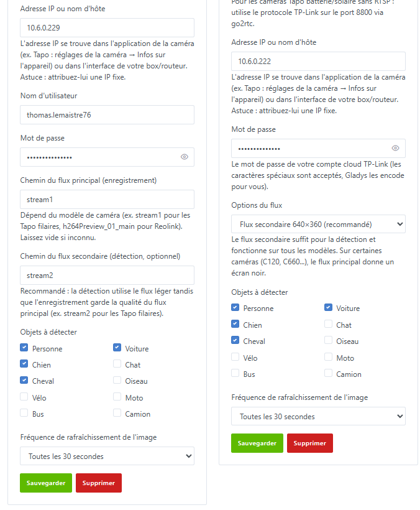Open left camera refresh frequency dropdown

(107, 456)
